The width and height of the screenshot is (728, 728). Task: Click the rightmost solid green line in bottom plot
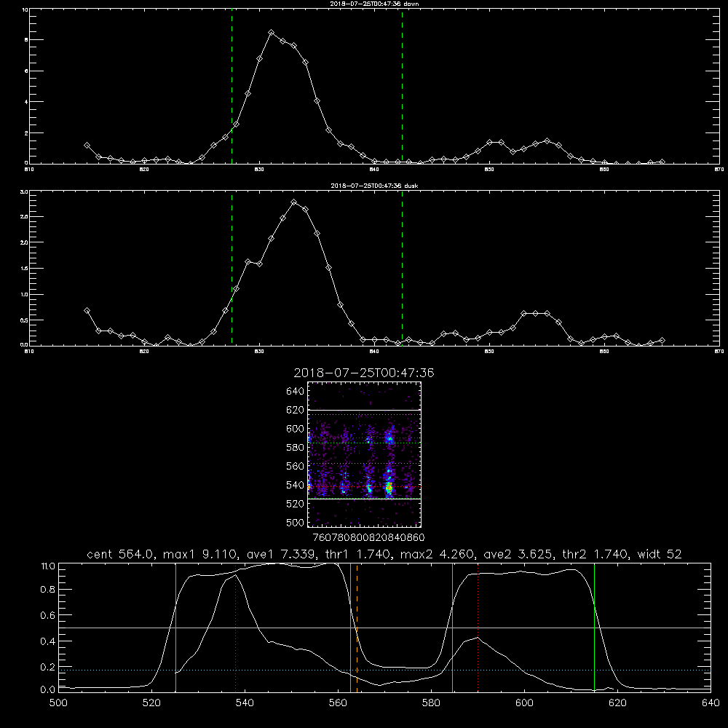point(594,627)
